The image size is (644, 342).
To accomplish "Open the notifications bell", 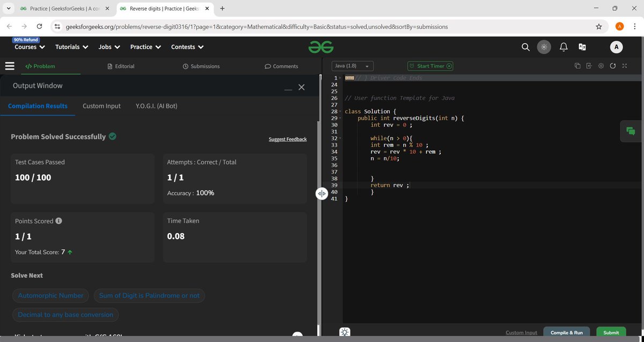I will tap(563, 47).
